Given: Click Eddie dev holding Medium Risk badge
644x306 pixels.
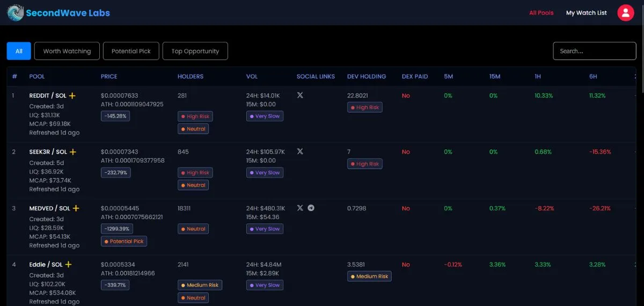Looking at the screenshot, I should click(369, 276).
